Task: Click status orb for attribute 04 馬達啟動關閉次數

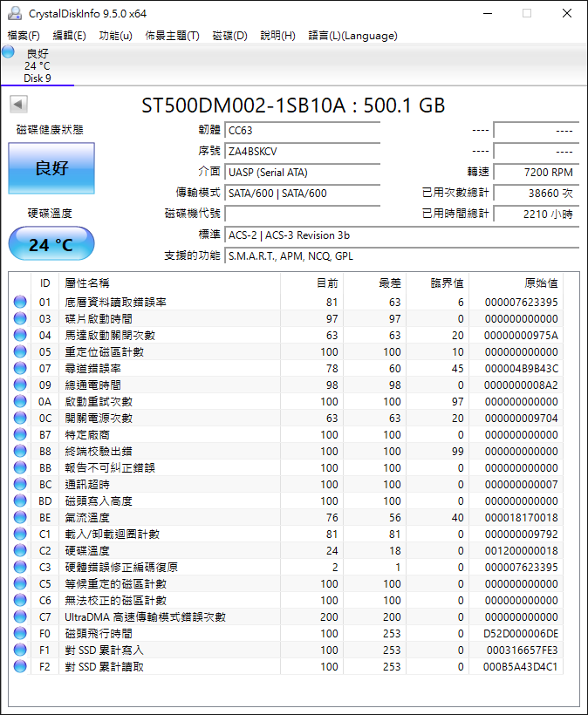Action: pyautogui.click(x=20, y=335)
